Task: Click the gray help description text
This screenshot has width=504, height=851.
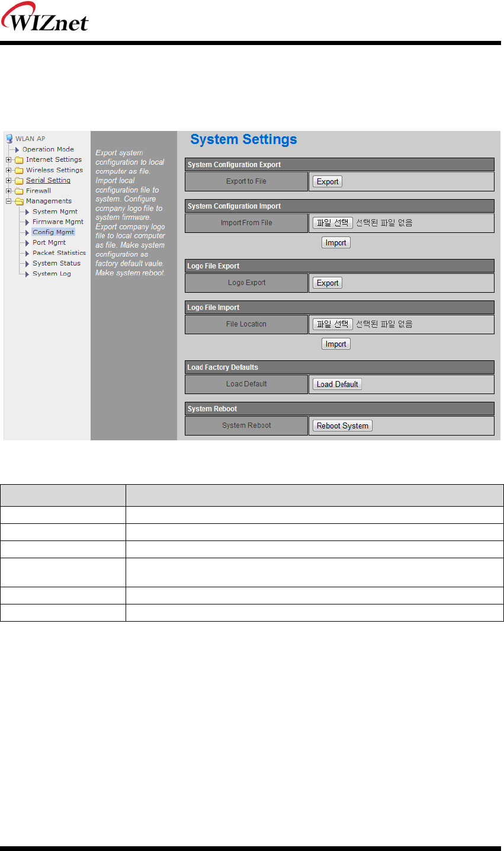Action: (x=130, y=213)
